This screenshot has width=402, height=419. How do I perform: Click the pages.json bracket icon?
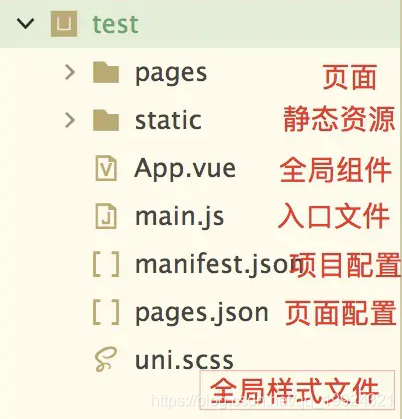pos(106,312)
